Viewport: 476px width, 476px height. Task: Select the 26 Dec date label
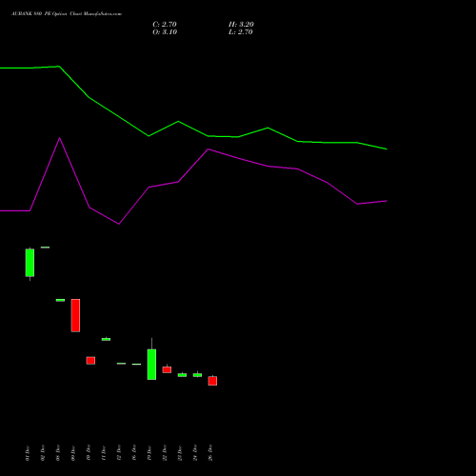[x=210, y=453]
